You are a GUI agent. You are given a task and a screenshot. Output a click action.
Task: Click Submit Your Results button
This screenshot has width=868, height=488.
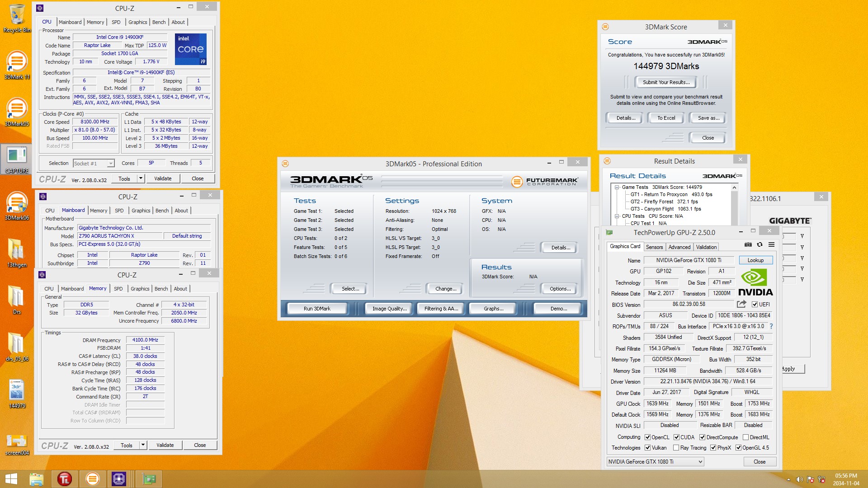click(x=666, y=82)
